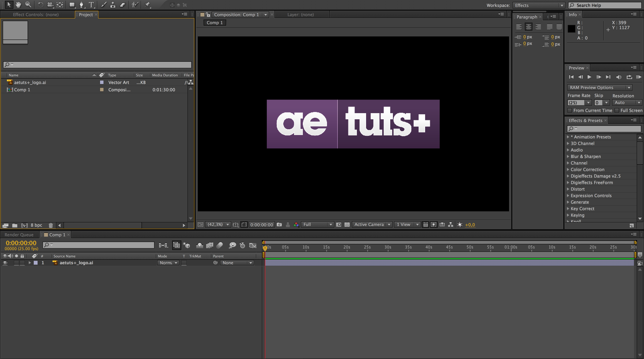
Task: Click the current time 0:00:00:00 in viewer
Action: [x=261, y=225]
